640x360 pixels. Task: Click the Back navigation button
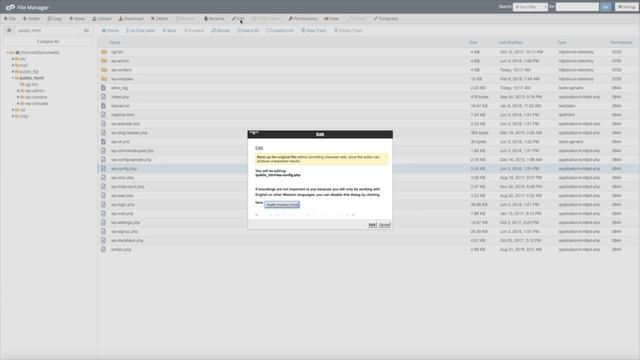tap(169, 31)
